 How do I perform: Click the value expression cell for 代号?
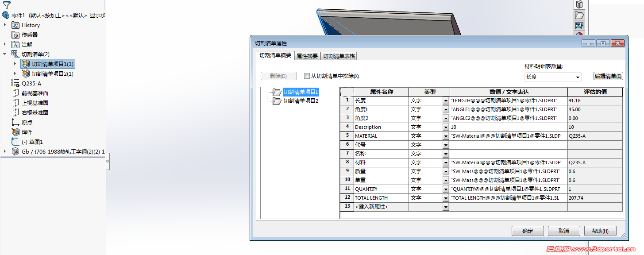tap(509, 145)
